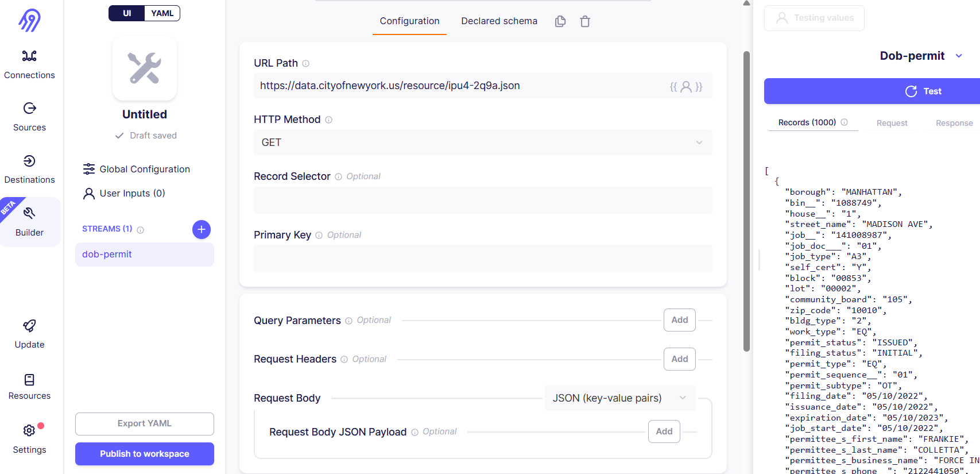Click the connector wrench thumbnail image
980x474 pixels.
[145, 68]
